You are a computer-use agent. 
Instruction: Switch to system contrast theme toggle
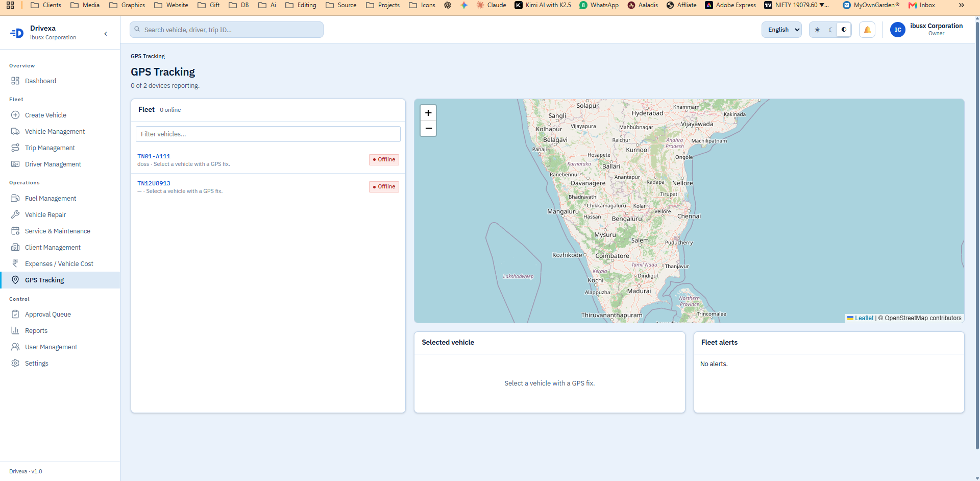pyautogui.click(x=844, y=30)
